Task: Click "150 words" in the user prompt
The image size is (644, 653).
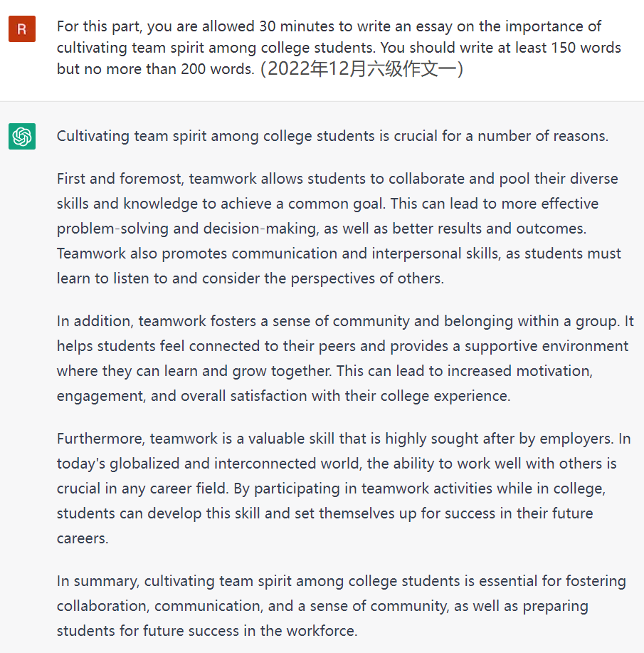Action: coord(579,48)
